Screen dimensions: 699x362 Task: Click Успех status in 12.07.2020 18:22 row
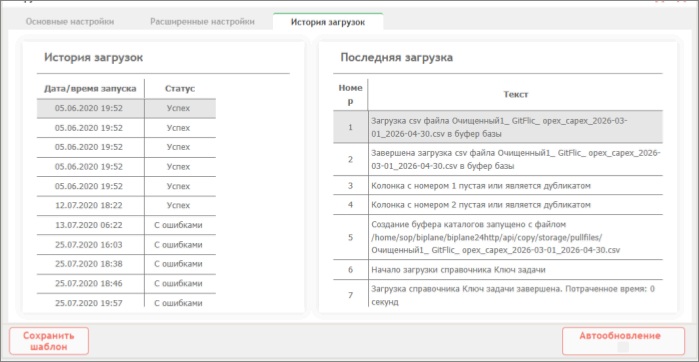click(x=178, y=206)
